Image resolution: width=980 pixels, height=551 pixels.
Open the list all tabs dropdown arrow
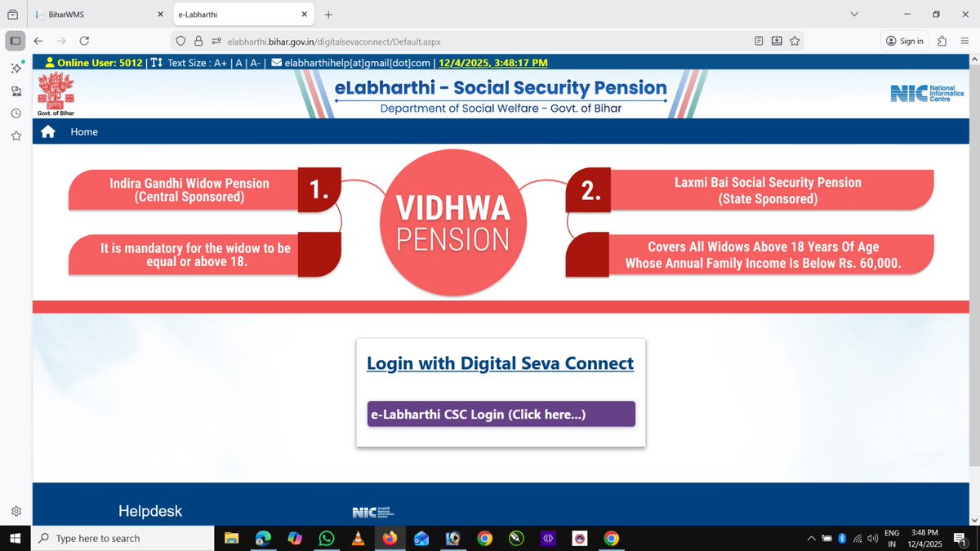(854, 15)
